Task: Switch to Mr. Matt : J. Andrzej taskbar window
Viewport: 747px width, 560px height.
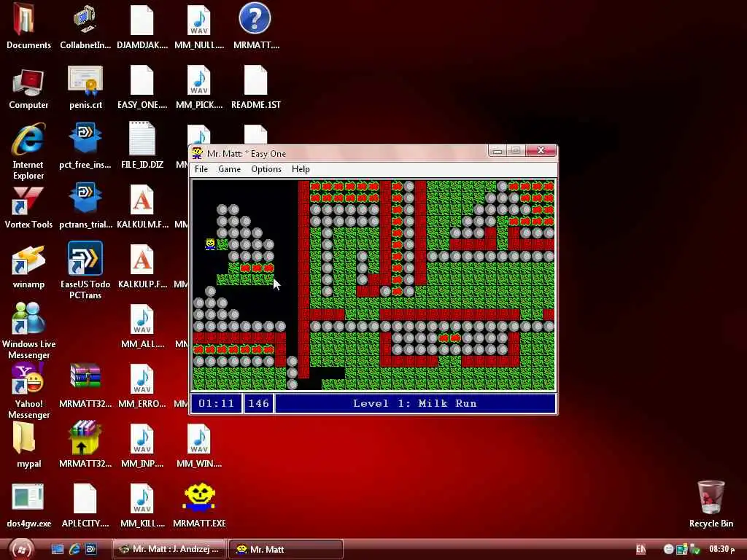Action: (x=169, y=549)
